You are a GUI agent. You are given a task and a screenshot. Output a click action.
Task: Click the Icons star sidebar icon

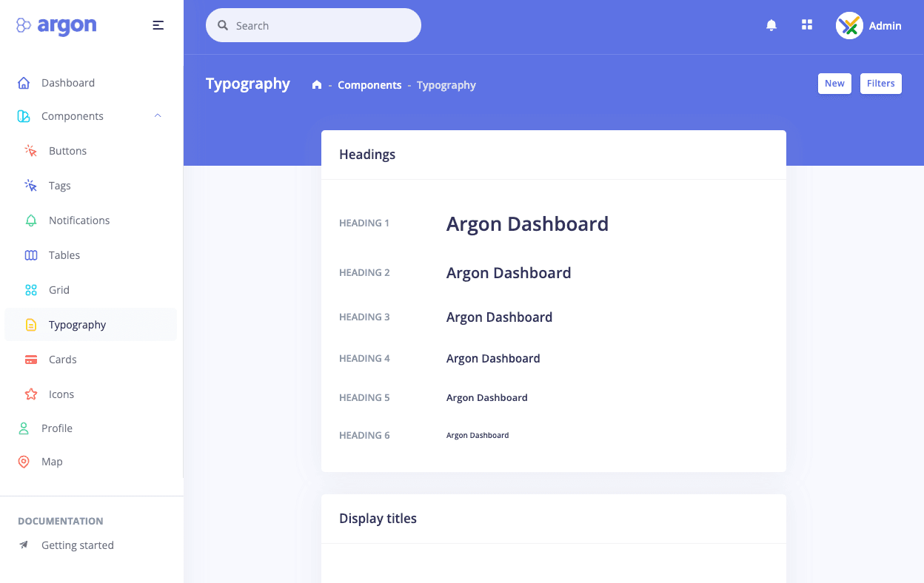31,394
